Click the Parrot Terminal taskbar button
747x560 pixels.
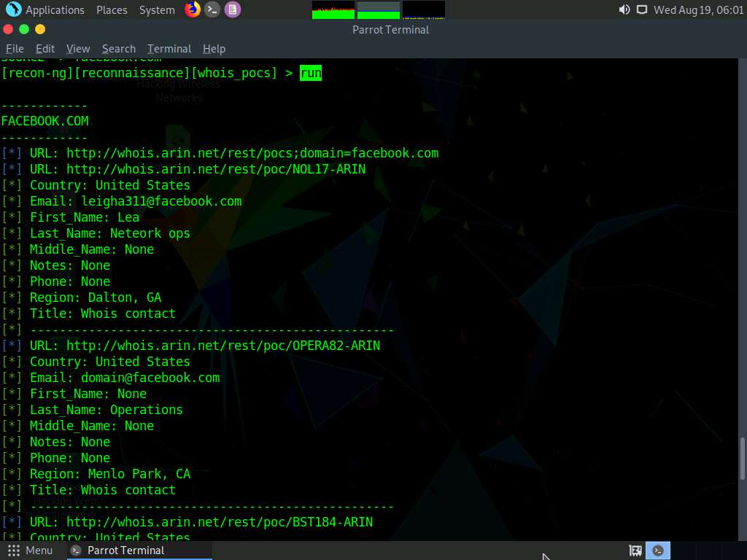138,551
